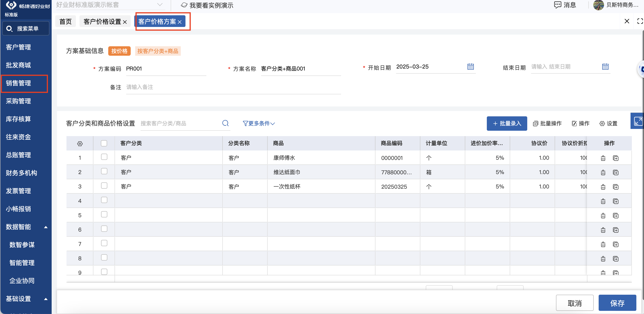Screen dimensions: 644x314
Task: Click add-row icon in row 4
Action: [616, 201]
